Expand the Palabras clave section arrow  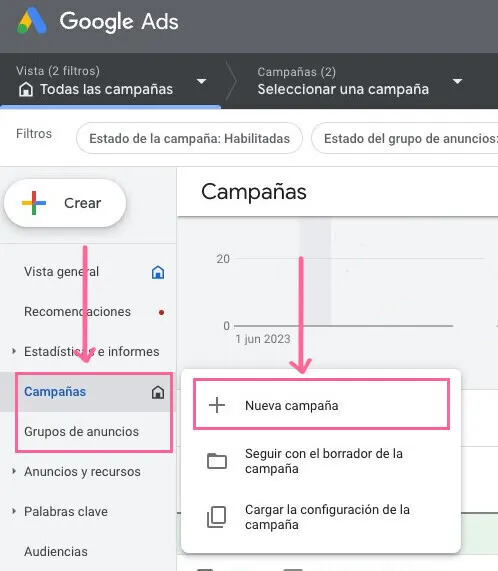click(14, 511)
